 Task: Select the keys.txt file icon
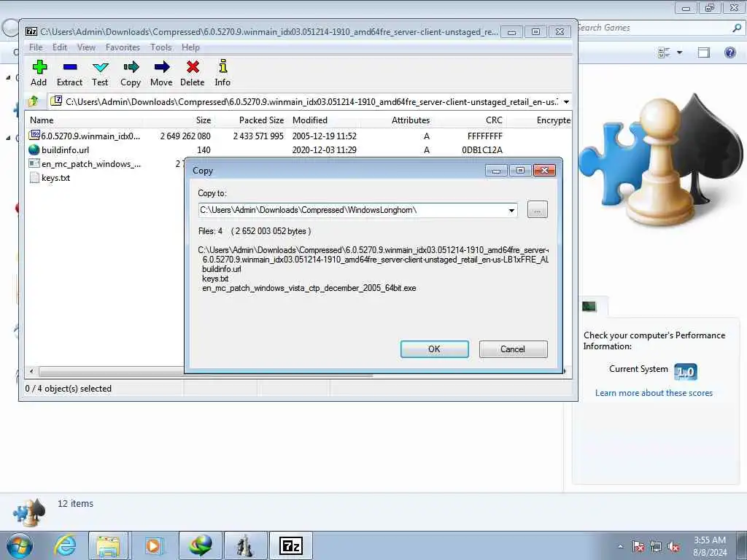pyautogui.click(x=34, y=178)
